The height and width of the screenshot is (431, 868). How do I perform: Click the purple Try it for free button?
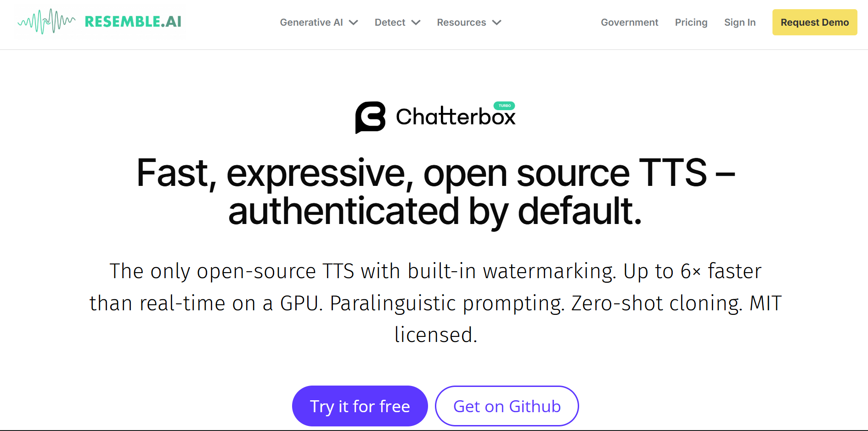(360, 406)
